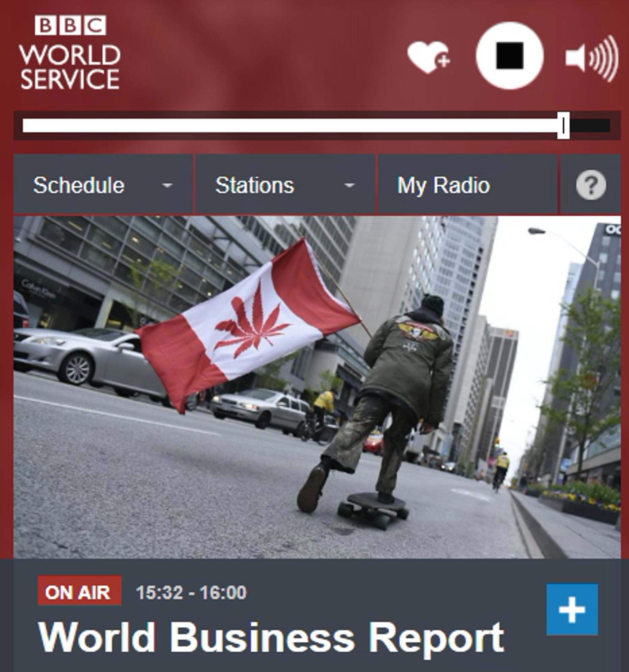Click the BBC blocks logo
Viewport: 629px width, 672px height.
click(70, 25)
